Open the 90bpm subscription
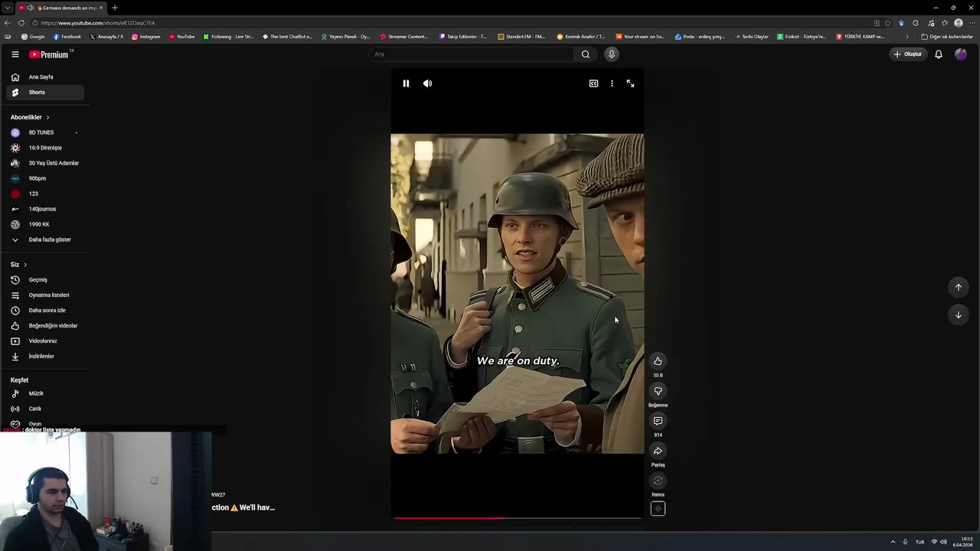 pyautogui.click(x=44, y=178)
